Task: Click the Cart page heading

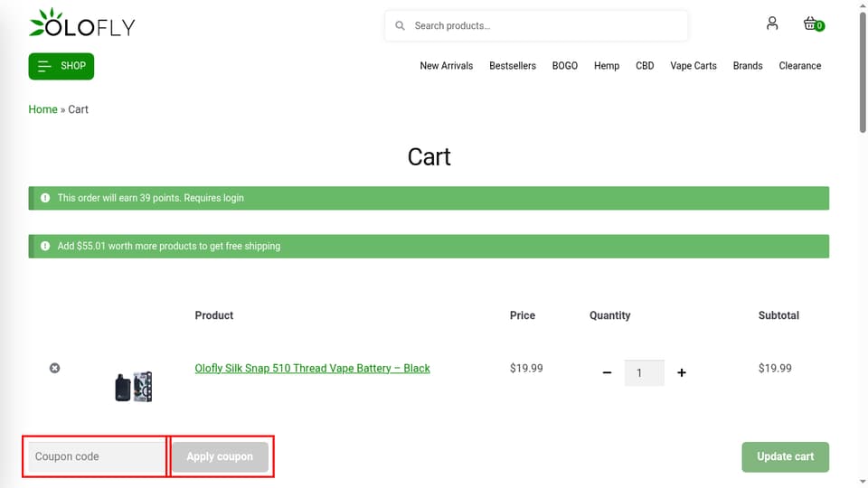Action: (429, 157)
